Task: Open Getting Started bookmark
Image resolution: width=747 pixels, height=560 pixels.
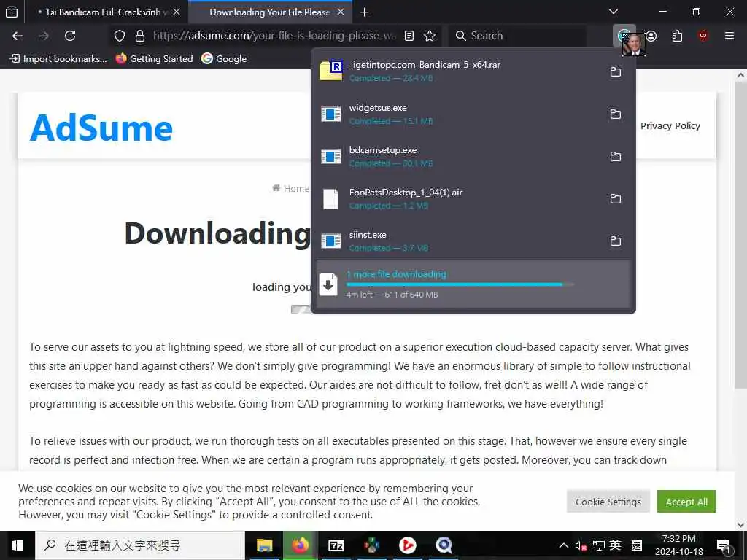Action: pos(155,58)
